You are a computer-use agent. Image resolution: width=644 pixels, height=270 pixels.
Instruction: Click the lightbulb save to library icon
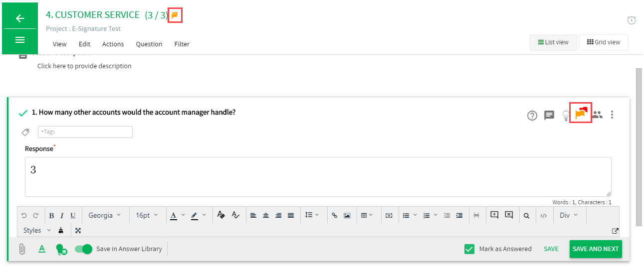click(x=61, y=250)
